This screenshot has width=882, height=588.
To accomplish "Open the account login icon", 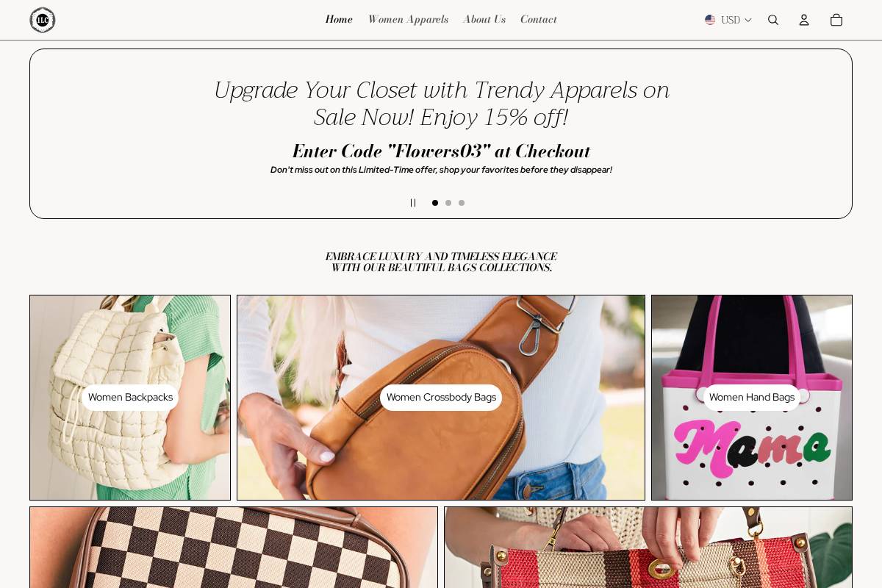I will point(804,20).
